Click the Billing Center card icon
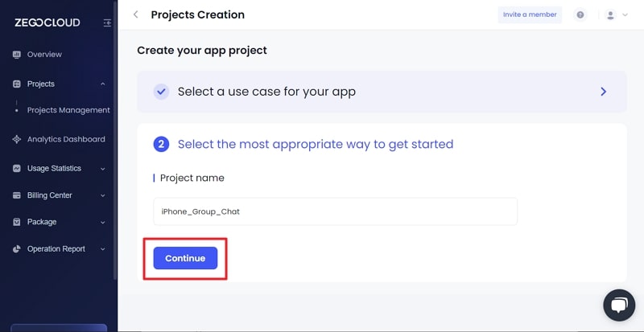The image size is (644, 332). coord(17,195)
